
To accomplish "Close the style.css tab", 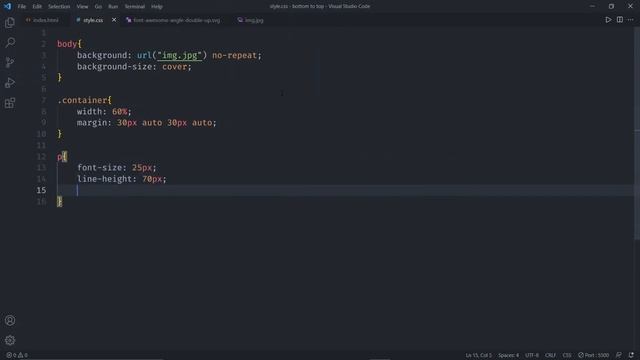I will [x=114, y=20].
